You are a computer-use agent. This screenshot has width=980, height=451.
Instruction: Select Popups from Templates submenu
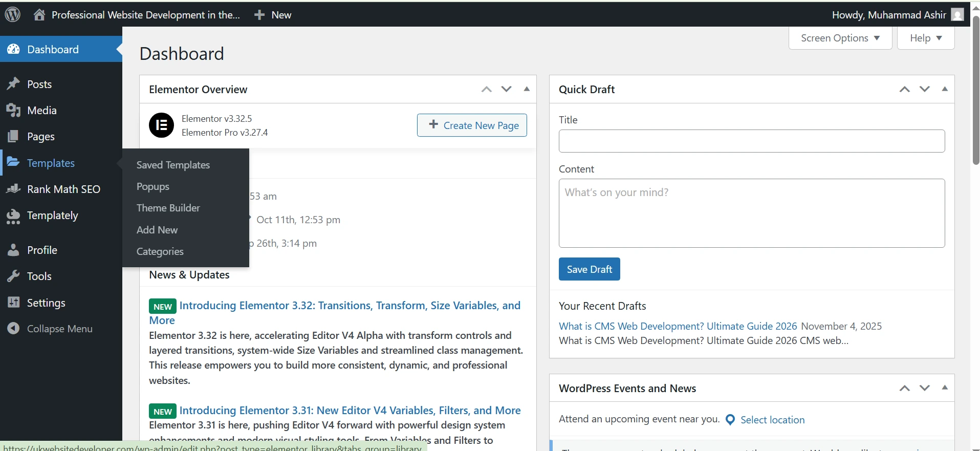tap(153, 186)
